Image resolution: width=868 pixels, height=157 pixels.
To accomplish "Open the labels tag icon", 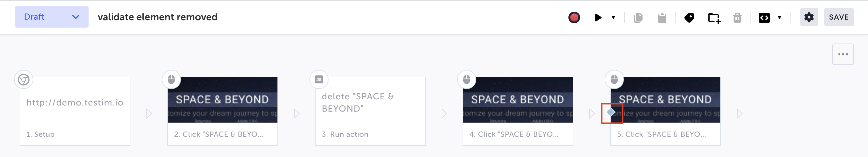I will coord(689,17).
